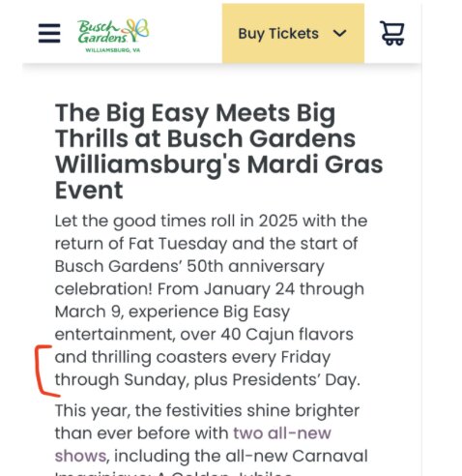This screenshot has height=476, width=462.
Task: Click the 'over 40 Cajun flavors' text
Action: point(267,335)
